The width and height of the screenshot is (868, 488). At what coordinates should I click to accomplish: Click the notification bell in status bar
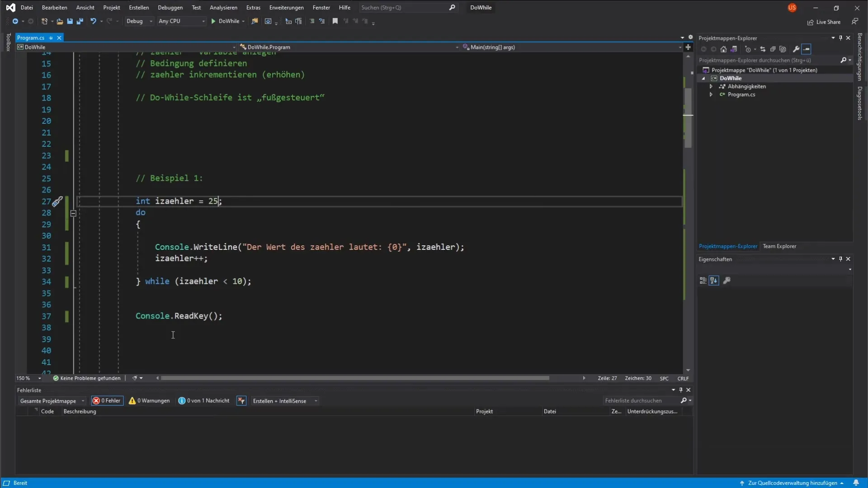[856, 483]
